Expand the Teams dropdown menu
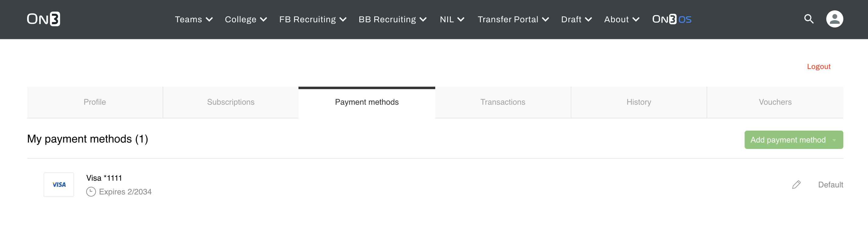 pyautogui.click(x=194, y=20)
